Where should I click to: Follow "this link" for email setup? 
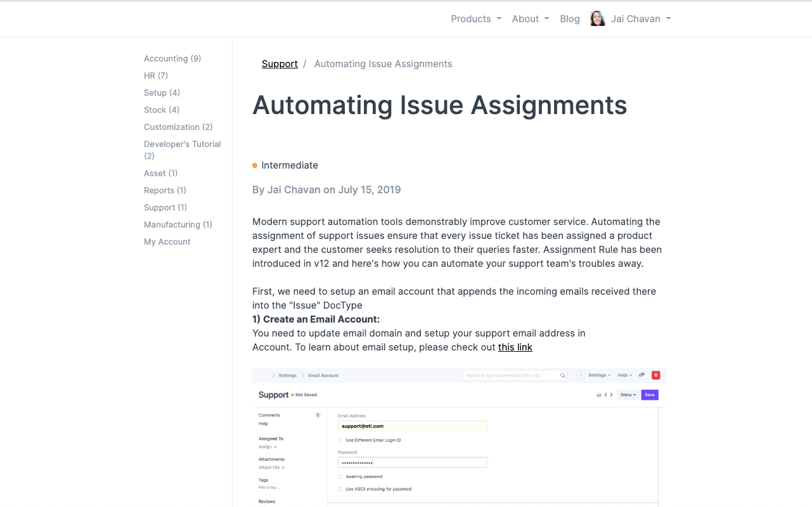click(x=515, y=347)
